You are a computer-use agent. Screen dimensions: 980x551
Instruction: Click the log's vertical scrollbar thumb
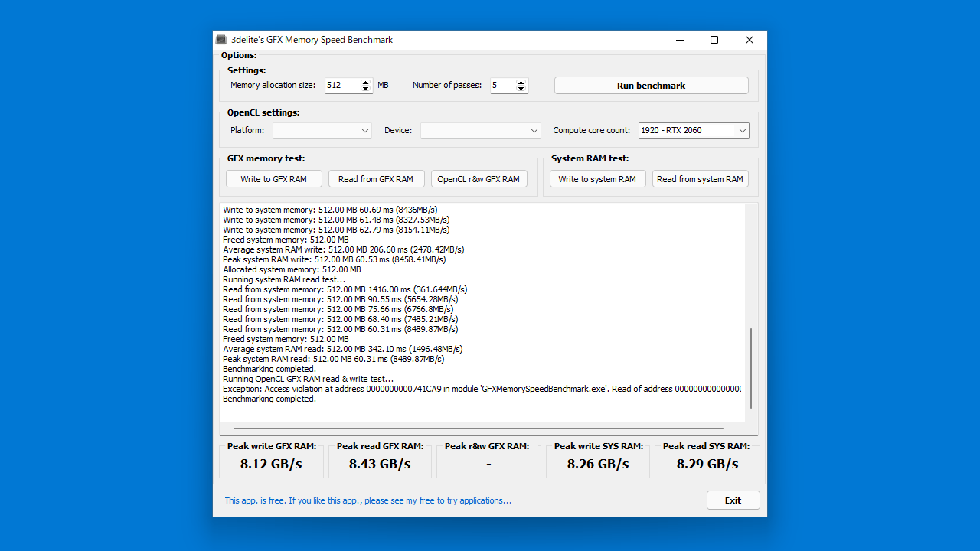click(751, 368)
